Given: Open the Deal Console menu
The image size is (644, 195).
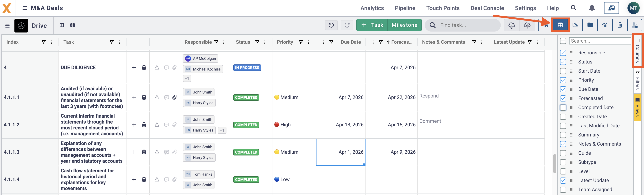Looking at the screenshot, I should 487,8.
